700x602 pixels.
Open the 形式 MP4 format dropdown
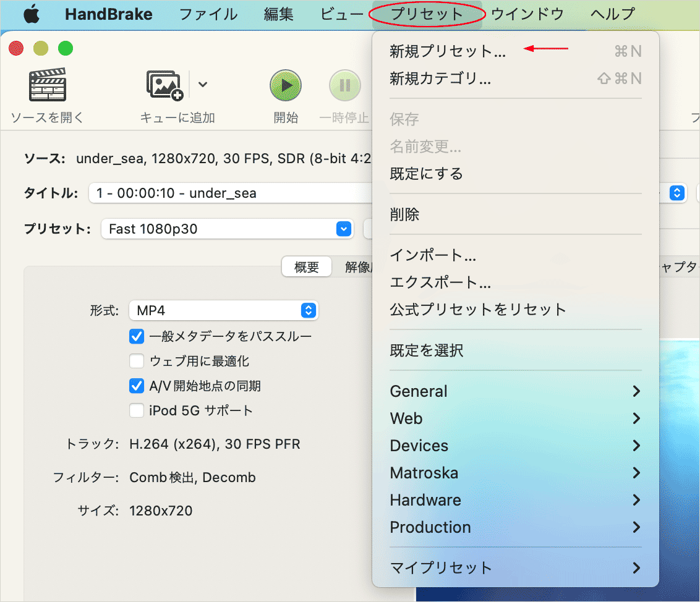[223, 310]
